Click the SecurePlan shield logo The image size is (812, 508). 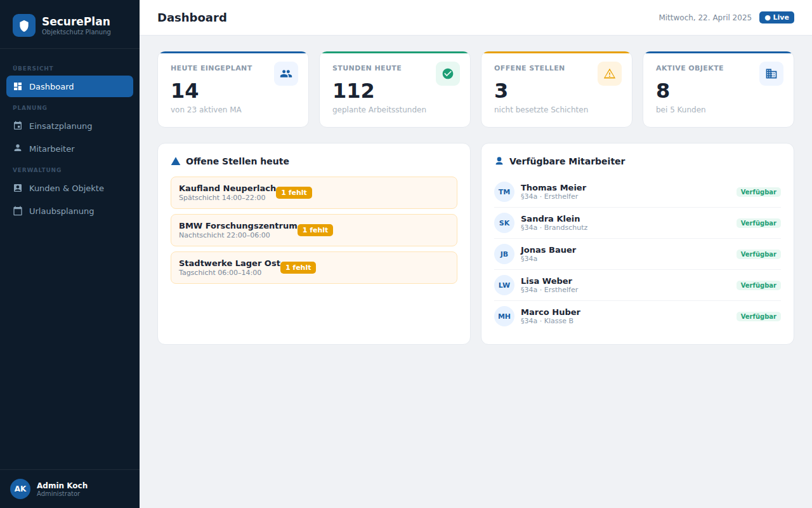23,23
